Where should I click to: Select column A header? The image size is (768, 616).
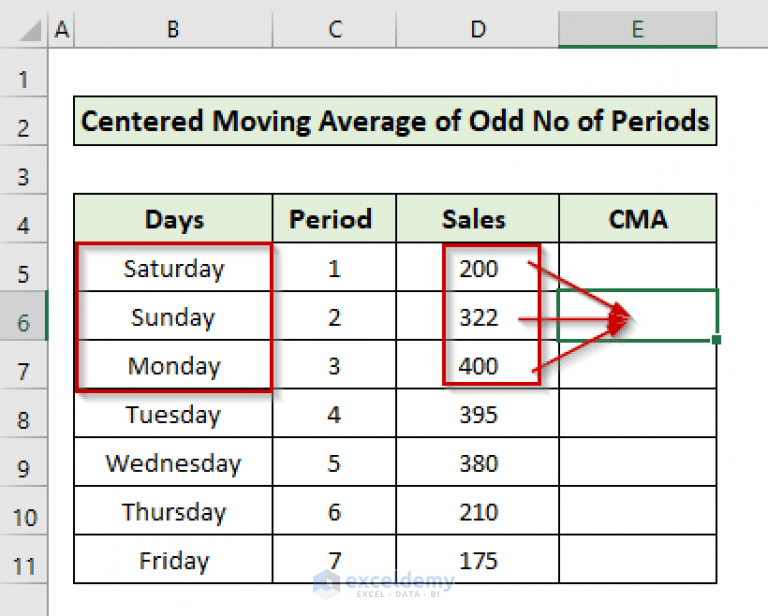[61, 30]
